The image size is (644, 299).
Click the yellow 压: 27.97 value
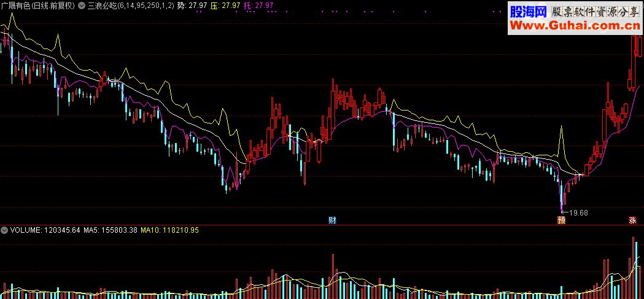[225, 6]
